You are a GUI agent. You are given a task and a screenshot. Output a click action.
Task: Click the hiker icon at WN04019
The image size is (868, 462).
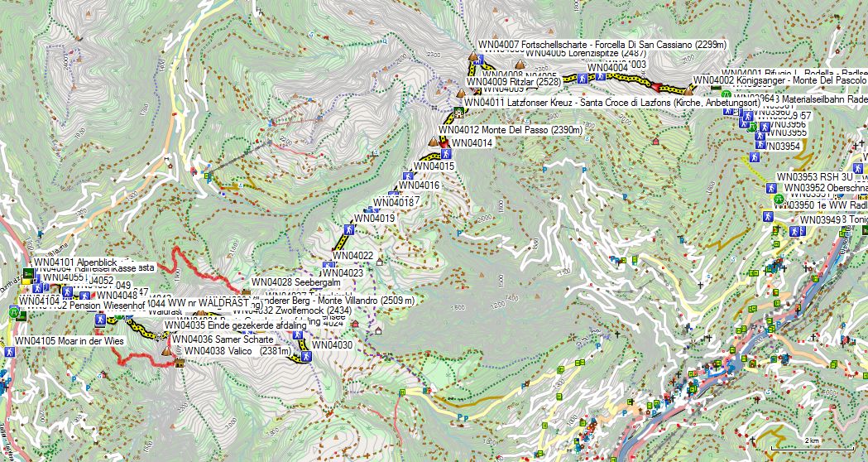click(x=348, y=228)
